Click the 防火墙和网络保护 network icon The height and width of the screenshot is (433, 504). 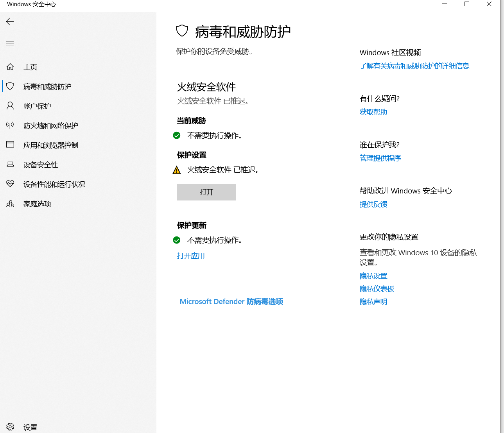click(x=10, y=125)
